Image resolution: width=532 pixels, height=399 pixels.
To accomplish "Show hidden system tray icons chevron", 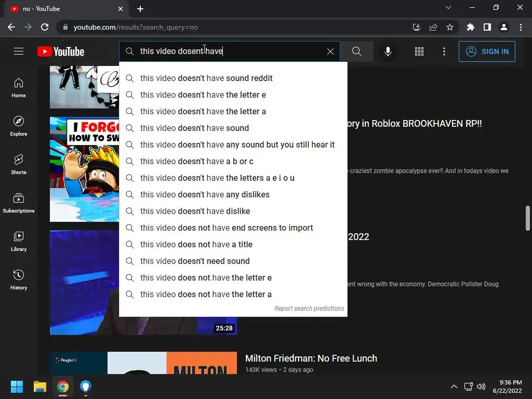I will click(454, 387).
